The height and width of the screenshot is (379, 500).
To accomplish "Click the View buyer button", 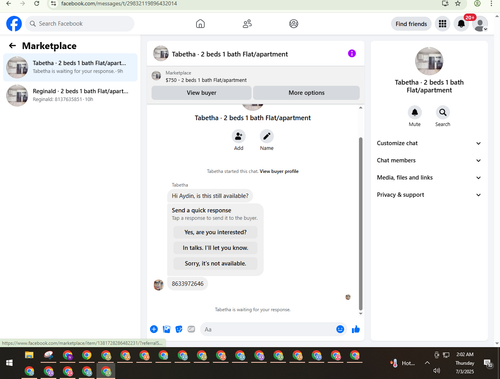I will pos(201,93).
